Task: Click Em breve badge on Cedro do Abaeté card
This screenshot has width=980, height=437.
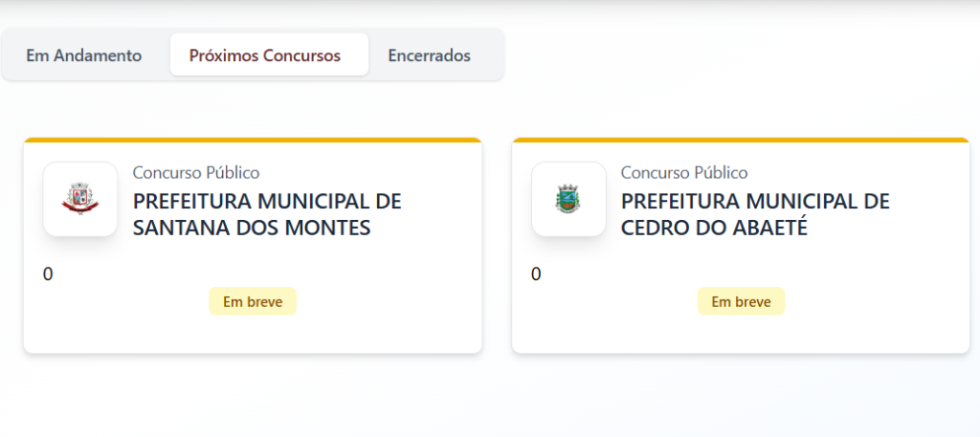Action: [x=741, y=301]
